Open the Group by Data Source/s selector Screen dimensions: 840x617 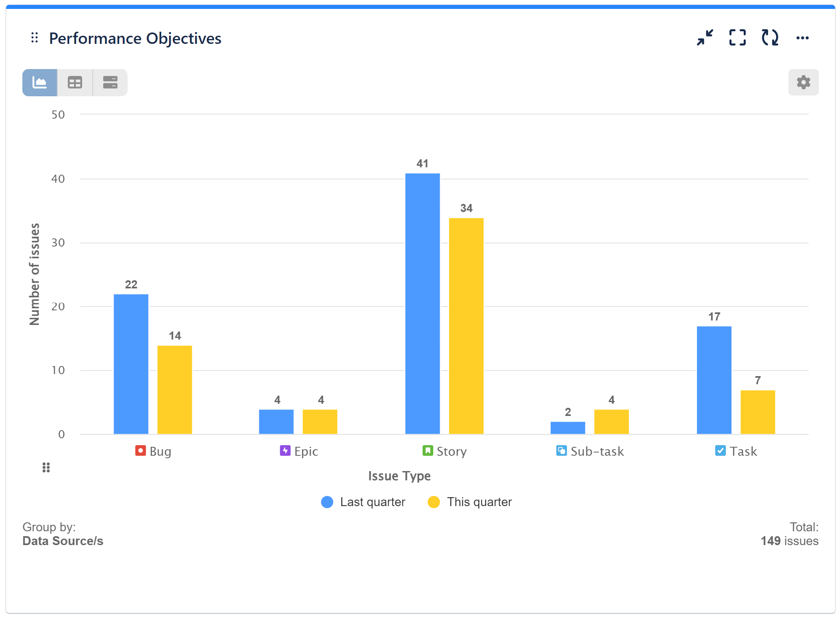(63, 541)
